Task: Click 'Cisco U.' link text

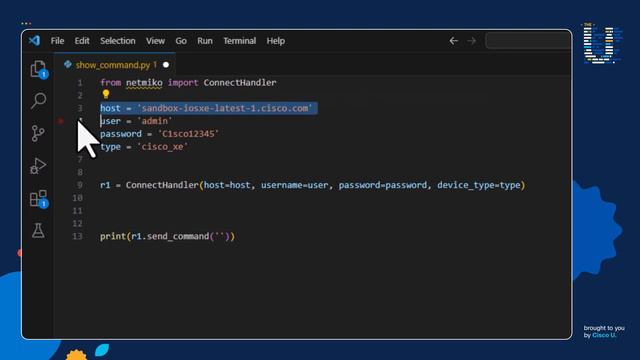Action: tap(604, 335)
